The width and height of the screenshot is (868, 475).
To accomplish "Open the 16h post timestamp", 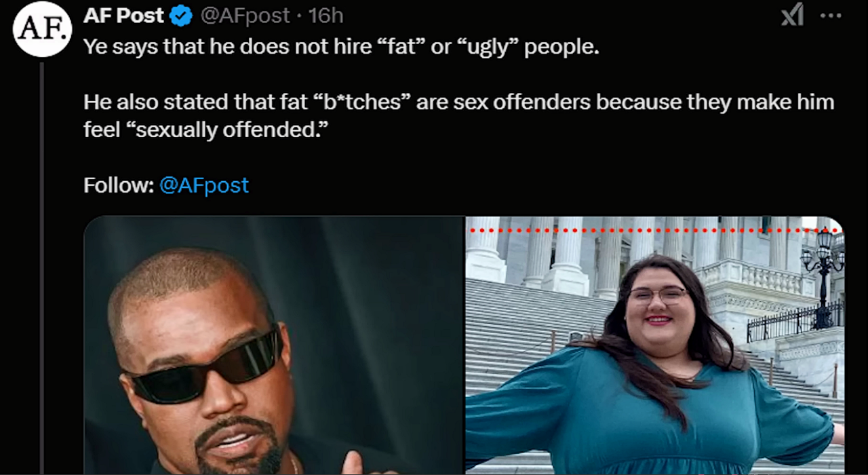I will tap(325, 16).
